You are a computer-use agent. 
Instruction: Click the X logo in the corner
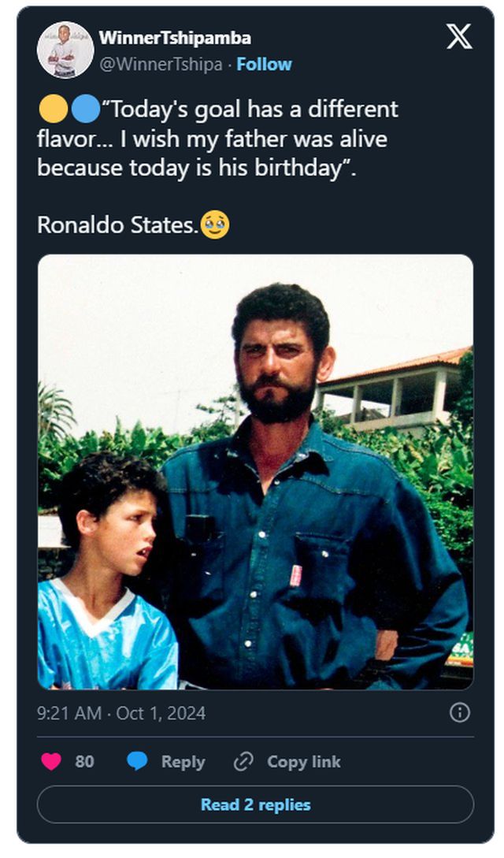(x=459, y=36)
